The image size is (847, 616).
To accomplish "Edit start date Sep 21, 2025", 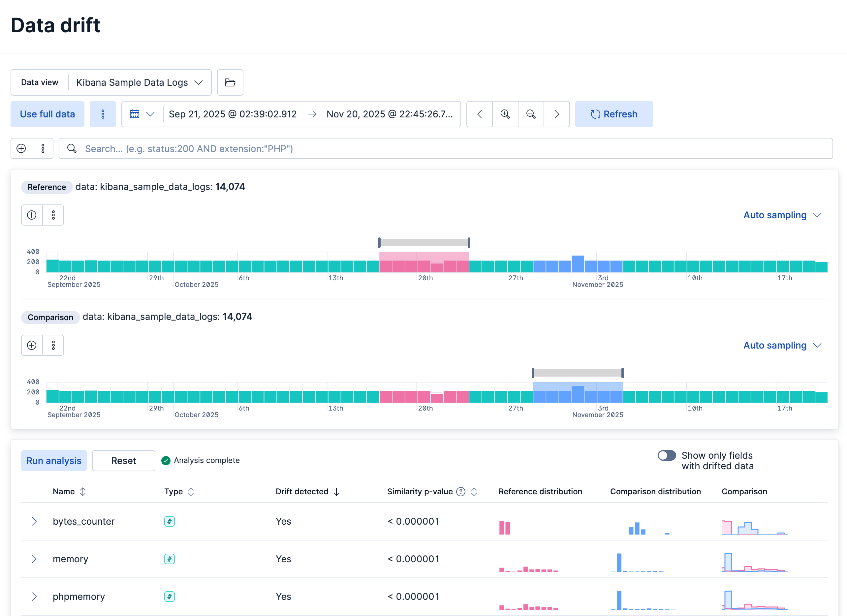I will tap(233, 114).
